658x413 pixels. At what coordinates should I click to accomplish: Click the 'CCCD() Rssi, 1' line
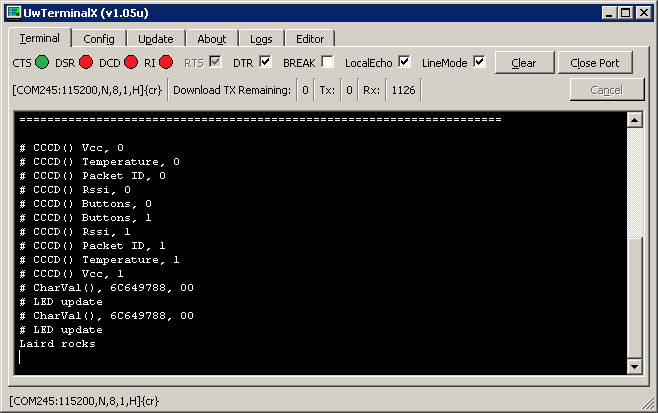point(75,232)
